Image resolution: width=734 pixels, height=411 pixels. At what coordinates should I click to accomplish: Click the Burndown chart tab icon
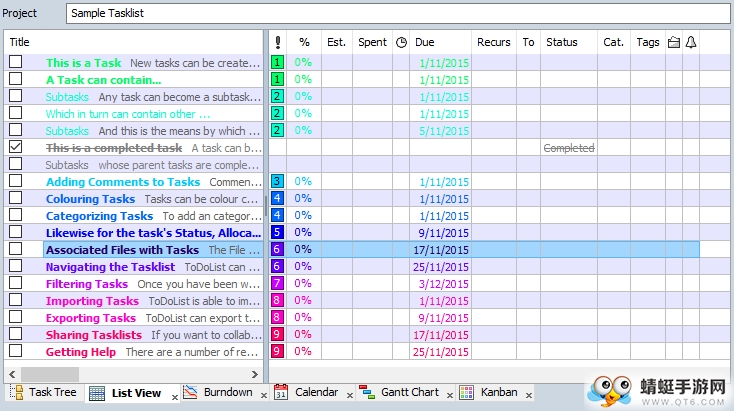(x=190, y=392)
